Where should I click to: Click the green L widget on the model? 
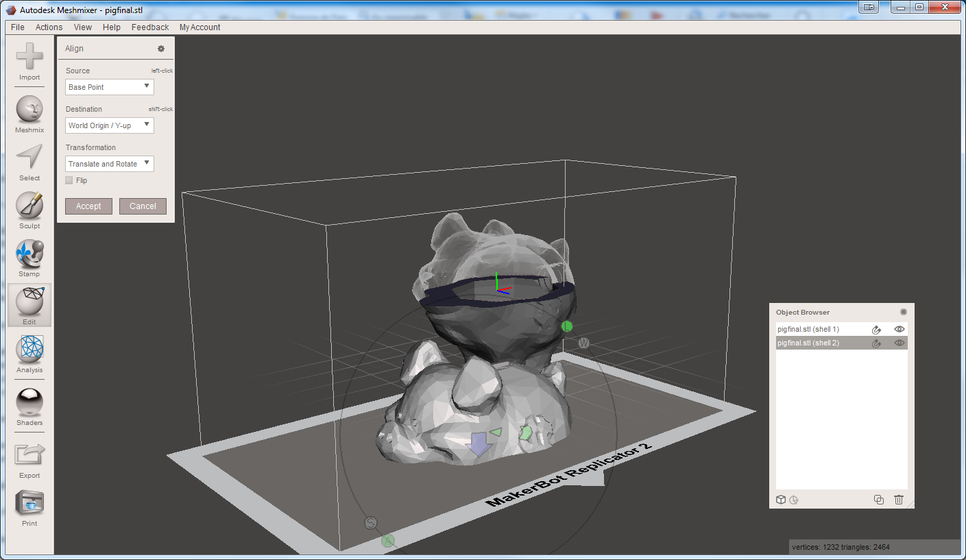567,326
